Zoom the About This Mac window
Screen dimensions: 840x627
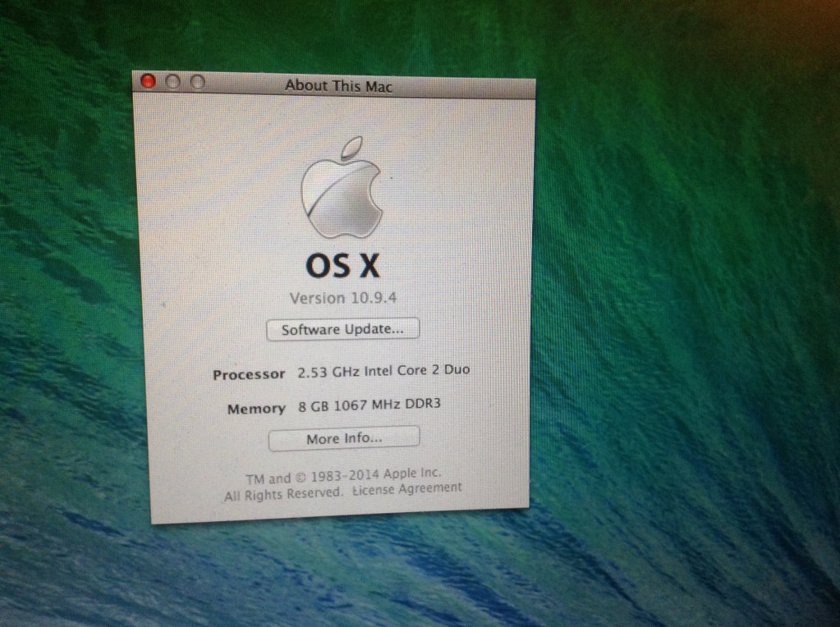198,82
